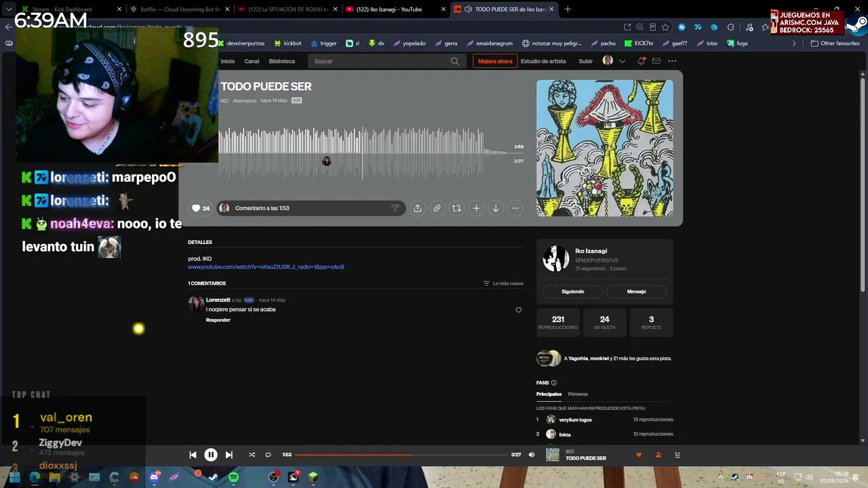Send the comment with paper plane icon
868x488 pixels.
click(x=395, y=208)
